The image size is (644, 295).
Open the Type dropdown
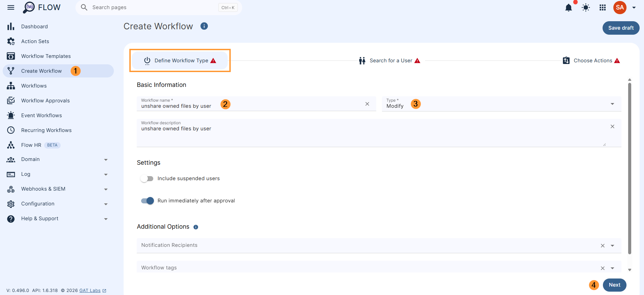(x=502, y=104)
